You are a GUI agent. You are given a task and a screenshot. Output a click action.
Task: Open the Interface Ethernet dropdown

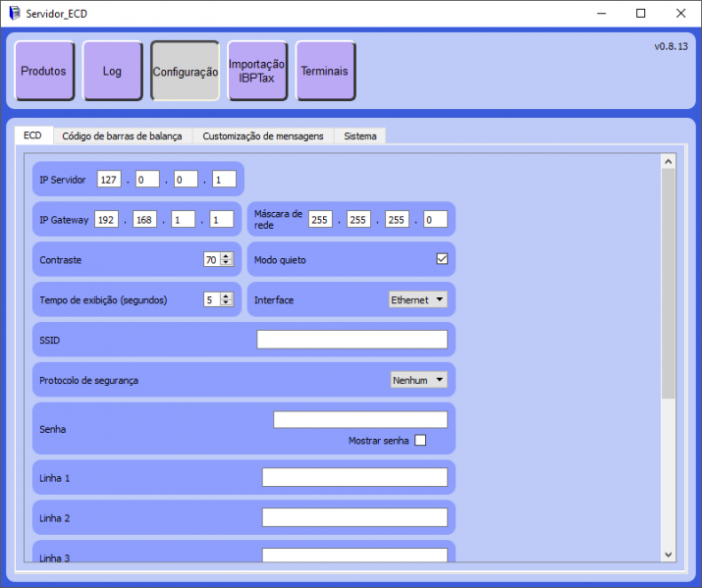(x=417, y=299)
